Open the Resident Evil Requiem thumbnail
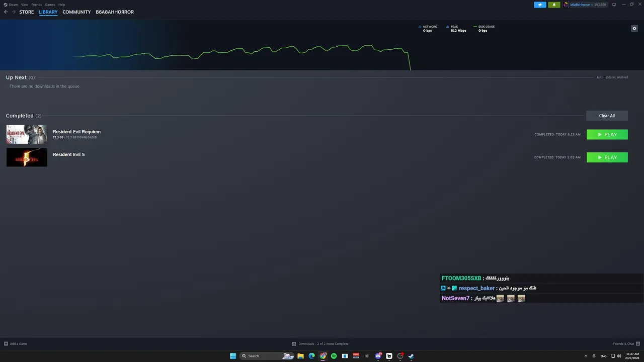644x362 pixels. click(27, 134)
